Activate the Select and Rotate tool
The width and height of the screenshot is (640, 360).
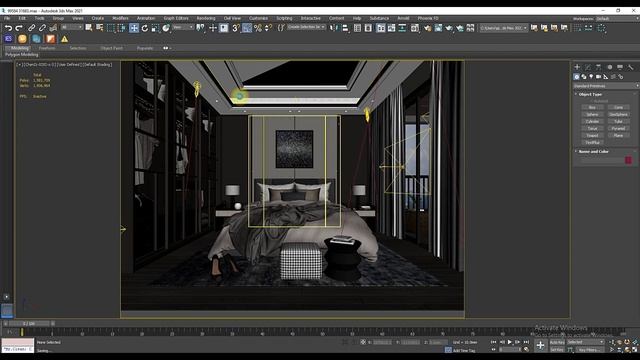[x=144, y=28]
